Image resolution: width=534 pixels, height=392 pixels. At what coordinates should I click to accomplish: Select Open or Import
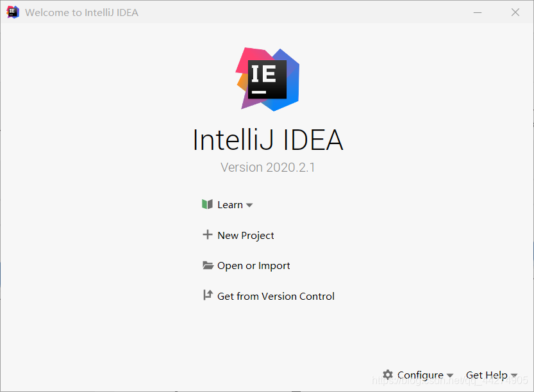(x=253, y=265)
